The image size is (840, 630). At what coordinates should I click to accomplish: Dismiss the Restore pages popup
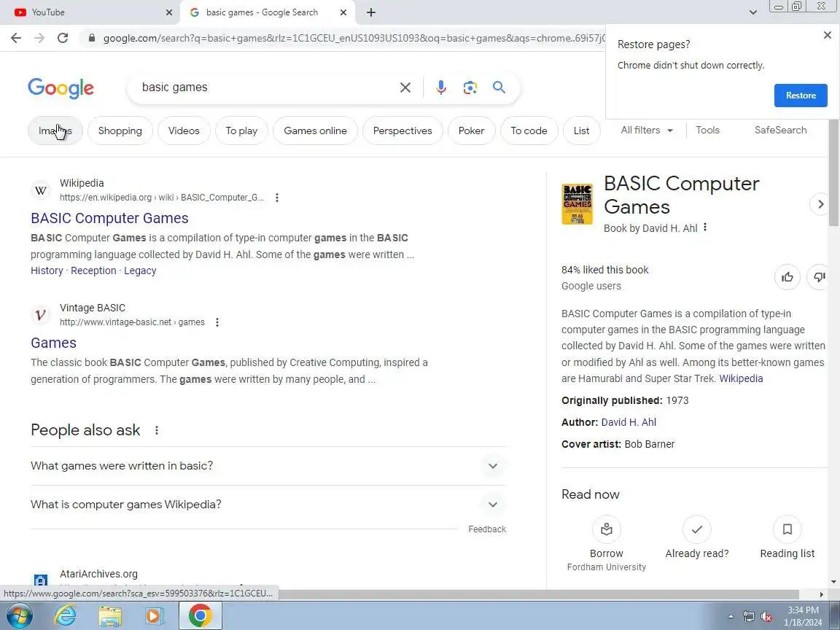coord(827,35)
